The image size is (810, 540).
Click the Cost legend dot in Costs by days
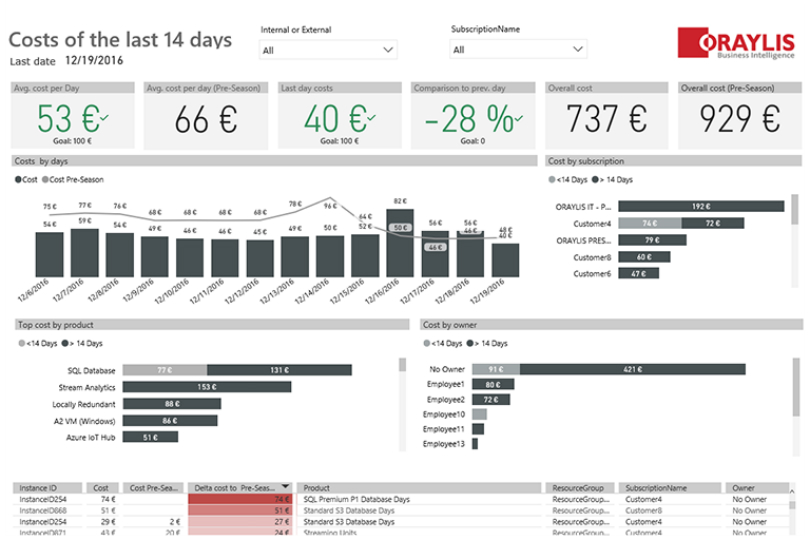tap(18, 179)
